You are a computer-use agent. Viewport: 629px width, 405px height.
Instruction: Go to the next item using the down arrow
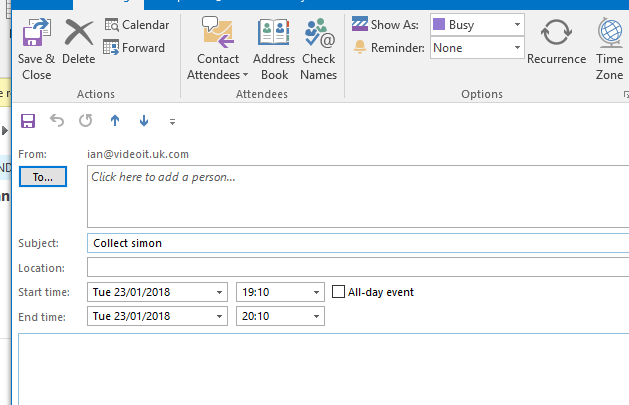click(x=144, y=121)
